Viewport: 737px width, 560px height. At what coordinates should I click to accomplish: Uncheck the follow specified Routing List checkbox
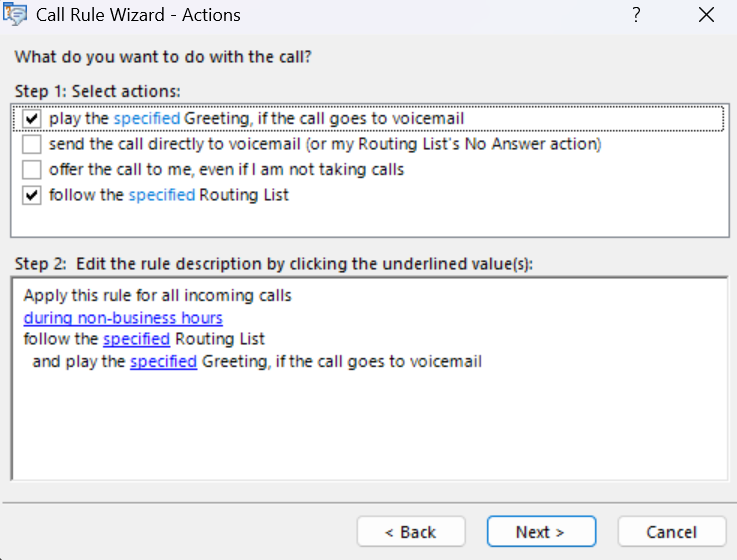pos(32,195)
